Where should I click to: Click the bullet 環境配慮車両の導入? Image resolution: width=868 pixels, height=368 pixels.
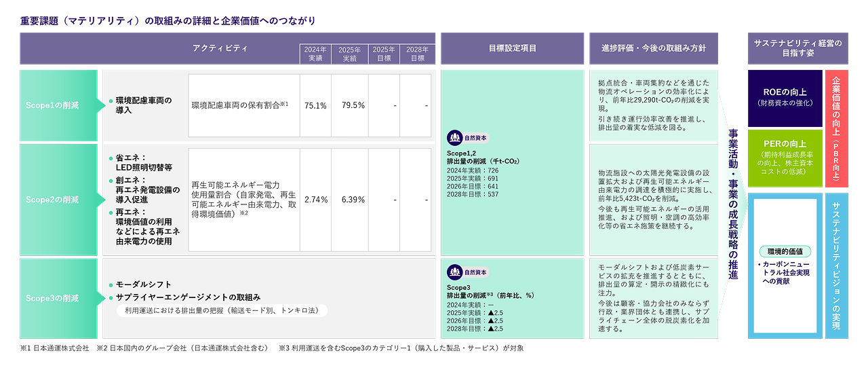[140, 105]
